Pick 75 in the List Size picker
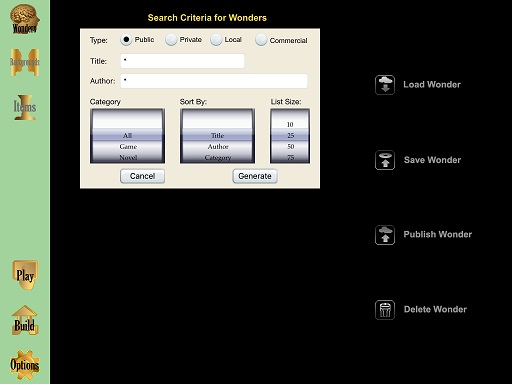The height and width of the screenshot is (384, 512). tap(290, 157)
